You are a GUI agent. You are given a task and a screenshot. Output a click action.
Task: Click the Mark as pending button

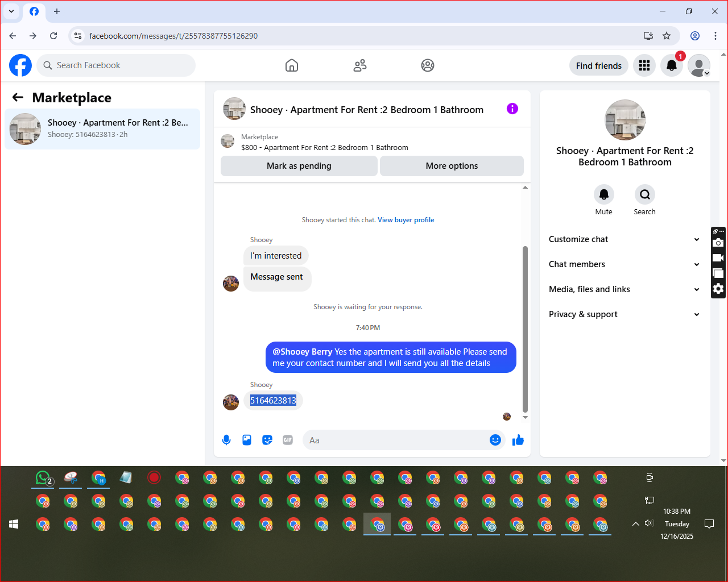click(299, 166)
